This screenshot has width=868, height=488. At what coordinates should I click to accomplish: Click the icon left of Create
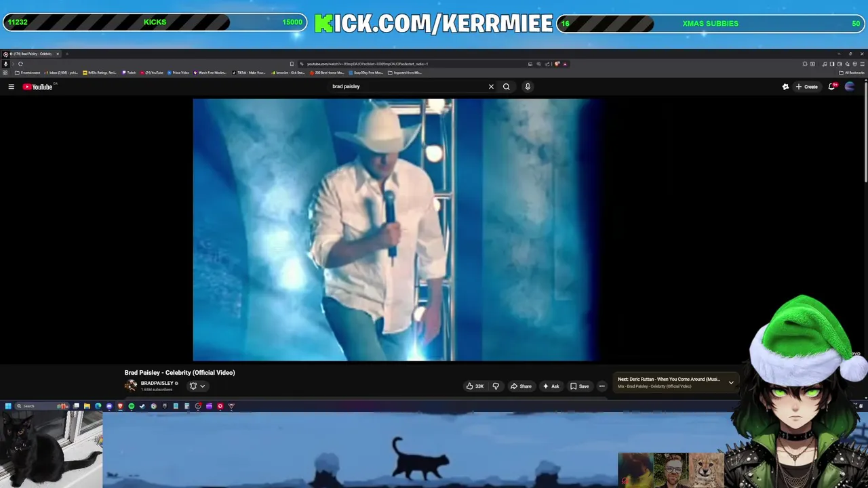(x=785, y=87)
